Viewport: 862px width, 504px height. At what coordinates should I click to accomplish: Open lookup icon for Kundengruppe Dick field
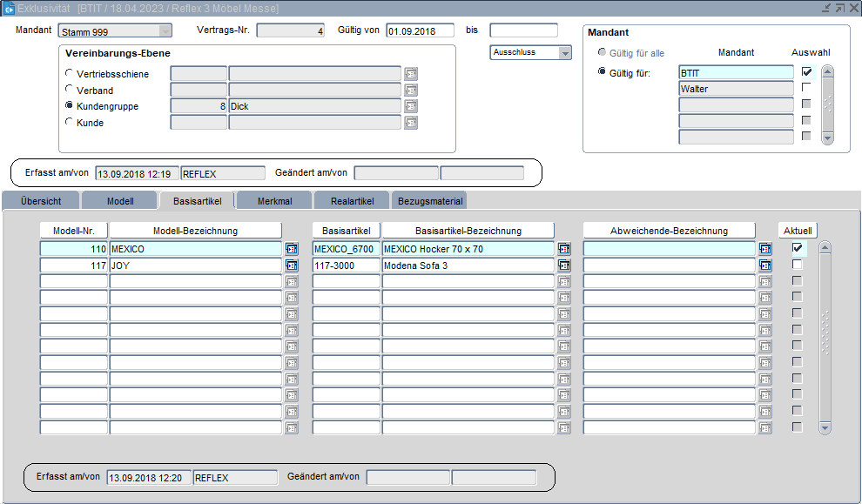[x=412, y=106]
